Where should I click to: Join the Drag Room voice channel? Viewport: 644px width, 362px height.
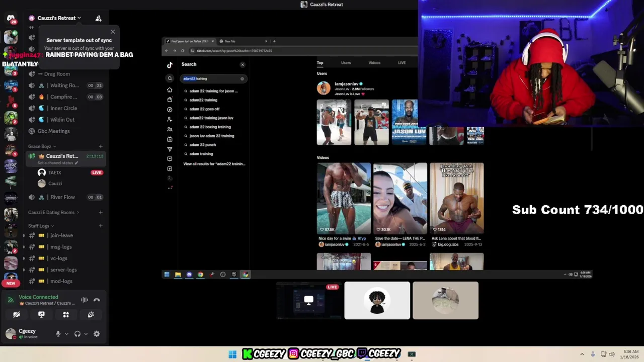pos(65,74)
